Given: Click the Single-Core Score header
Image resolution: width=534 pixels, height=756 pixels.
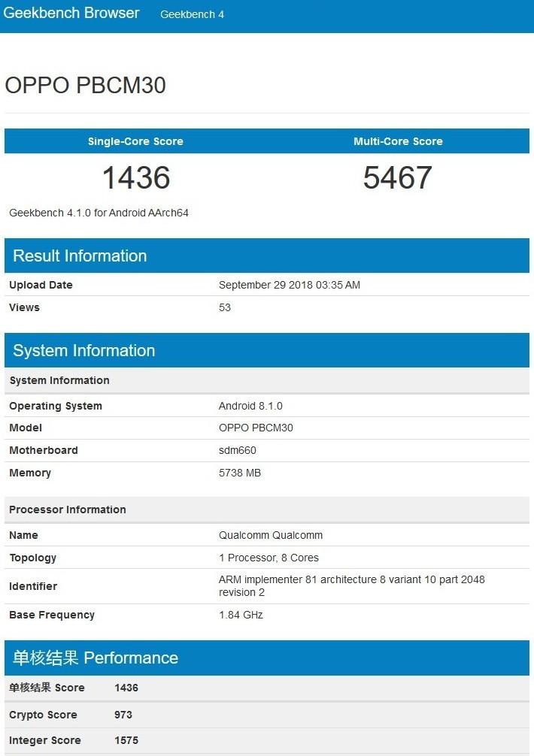Looking at the screenshot, I should point(135,141).
